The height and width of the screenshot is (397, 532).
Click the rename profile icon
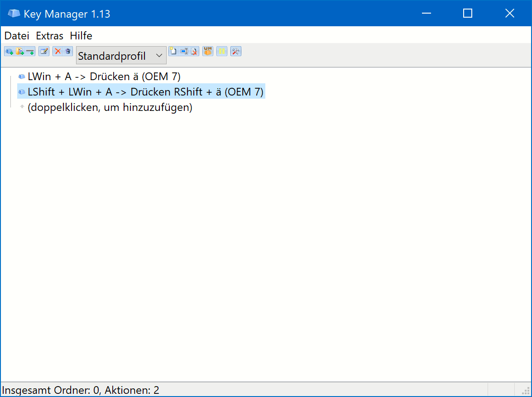pyautogui.click(x=184, y=51)
